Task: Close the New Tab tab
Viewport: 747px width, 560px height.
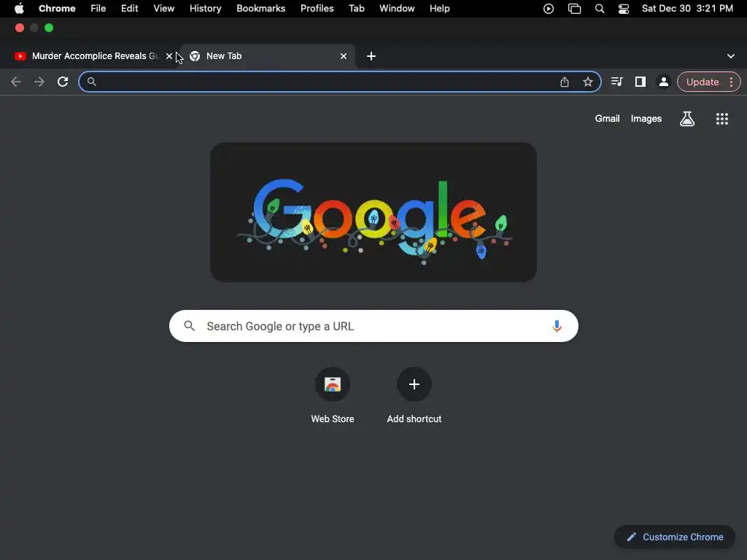Action: coord(344,56)
